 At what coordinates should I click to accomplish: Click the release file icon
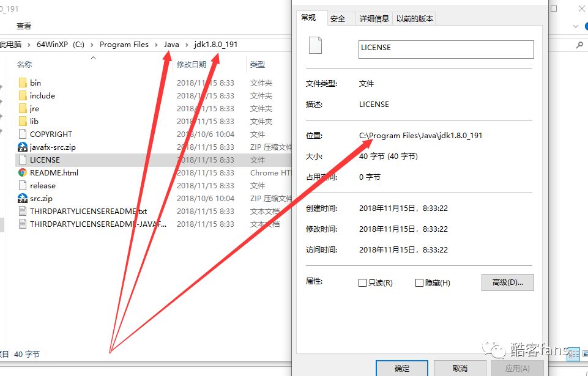pos(23,185)
